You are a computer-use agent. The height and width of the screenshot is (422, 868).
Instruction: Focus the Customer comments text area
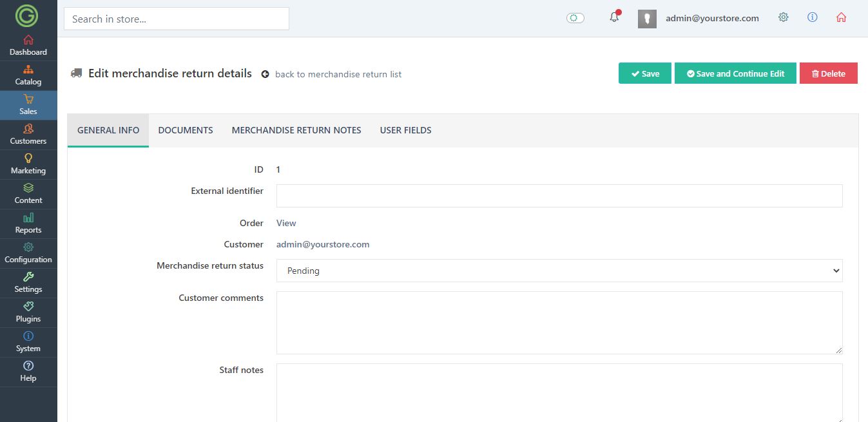[x=559, y=323]
